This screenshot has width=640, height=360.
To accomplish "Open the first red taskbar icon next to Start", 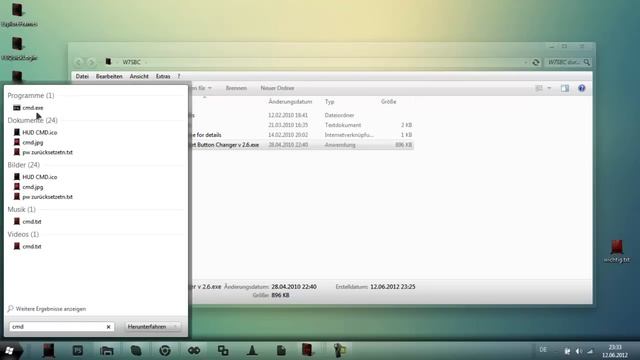I will click(x=48, y=350).
